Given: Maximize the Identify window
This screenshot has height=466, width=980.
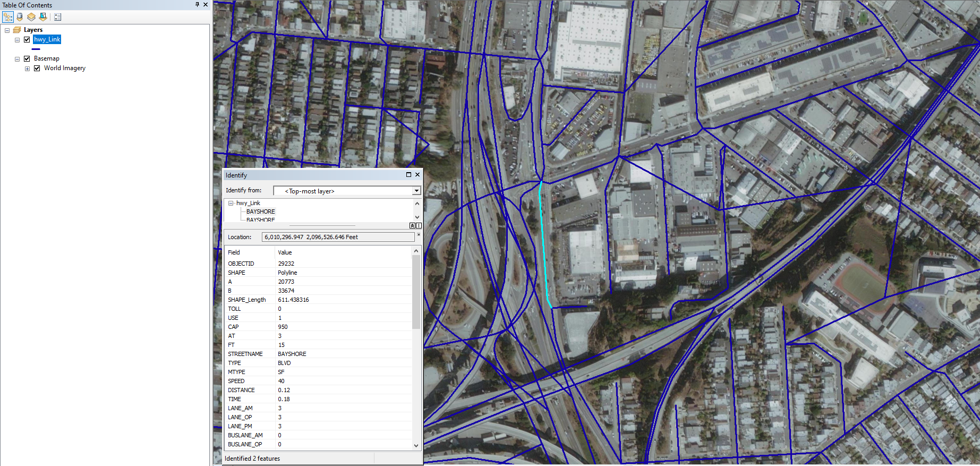Looking at the screenshot, I should point(408,175).
